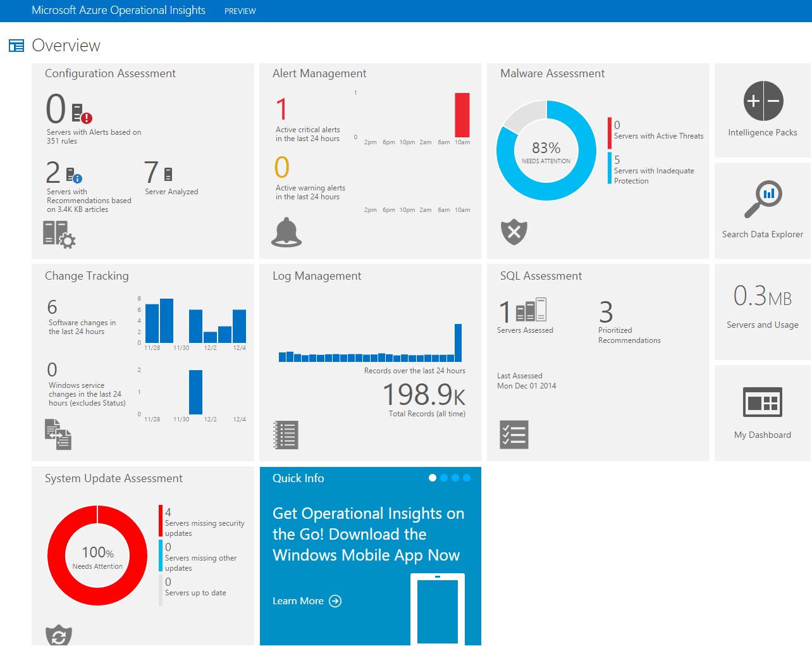Click 'Servers with Inadequate Protection' text

tap(654, 176)
